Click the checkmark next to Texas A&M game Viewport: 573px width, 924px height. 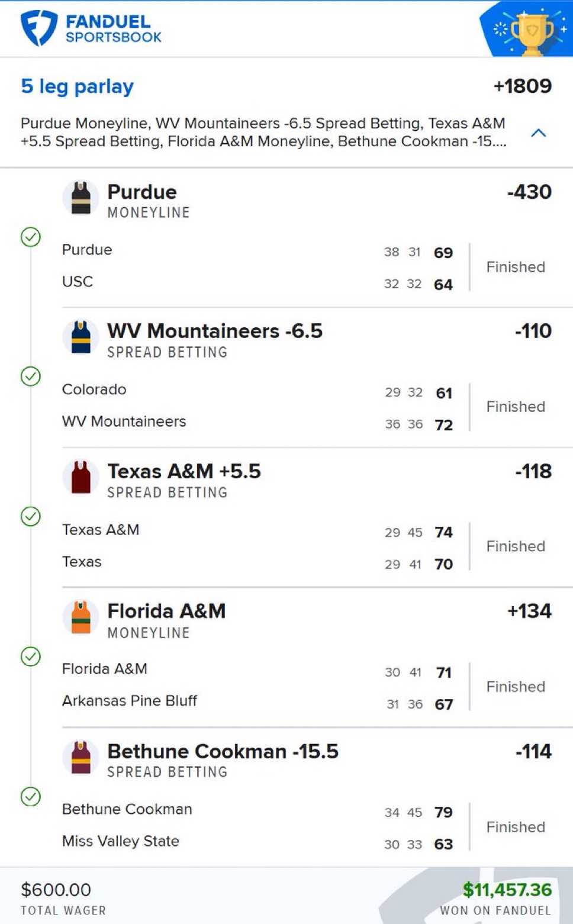31,516
